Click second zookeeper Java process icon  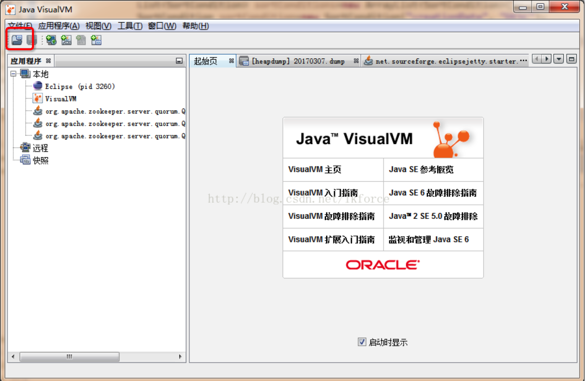[x=38, y=123]
